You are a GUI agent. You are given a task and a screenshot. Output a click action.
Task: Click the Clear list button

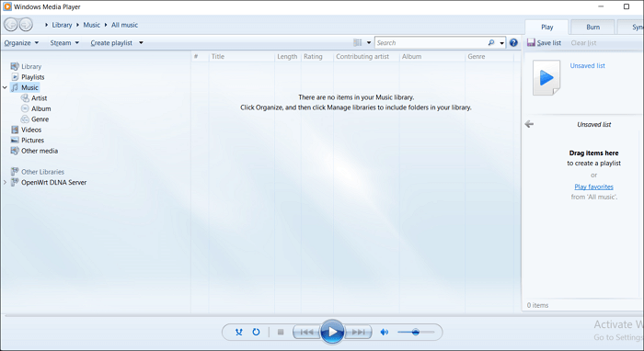coord(583,42)
